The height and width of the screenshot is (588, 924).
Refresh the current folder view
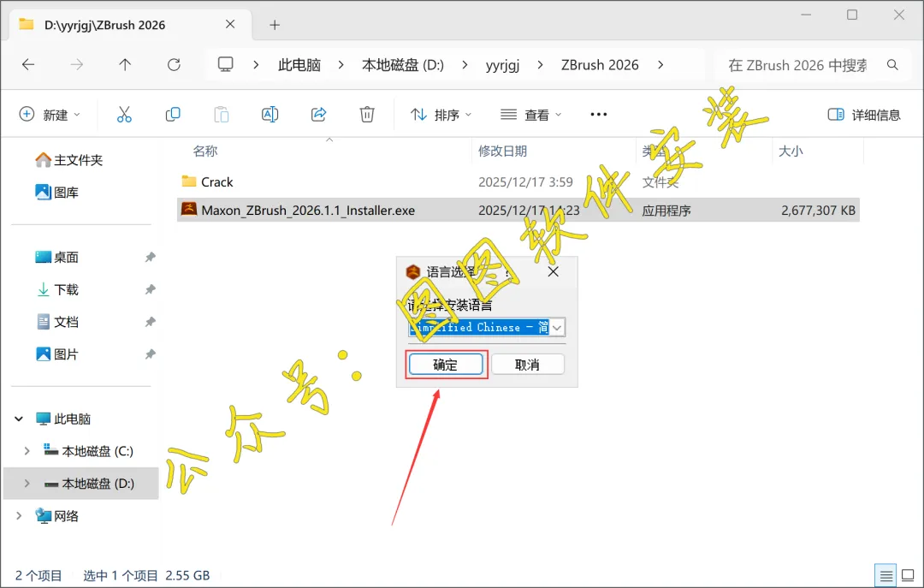174,65
